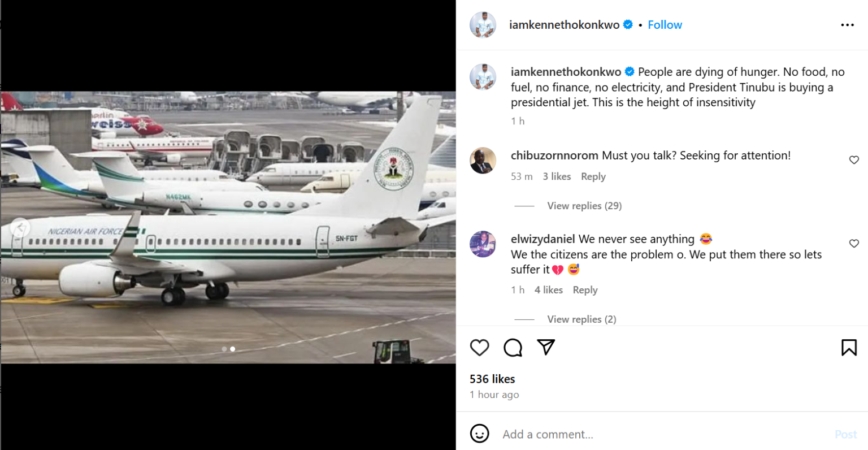
Task: Open the three-dot more options menu
Action: 847,25
